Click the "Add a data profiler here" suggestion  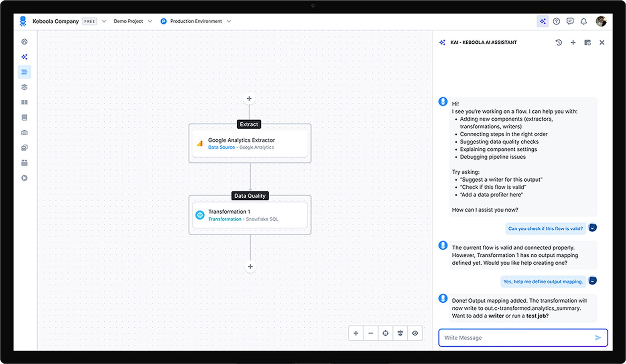coord(492,195)
